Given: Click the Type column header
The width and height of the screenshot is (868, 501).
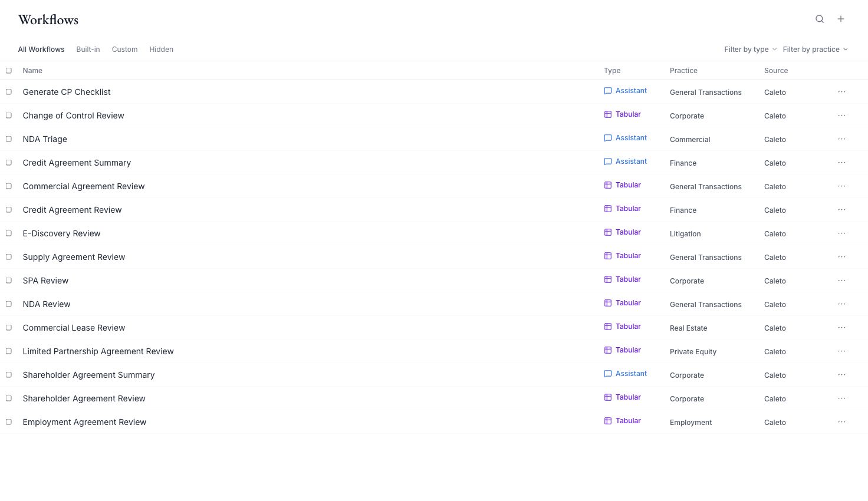Looking at the screenshot, I should tap(612, 71).
